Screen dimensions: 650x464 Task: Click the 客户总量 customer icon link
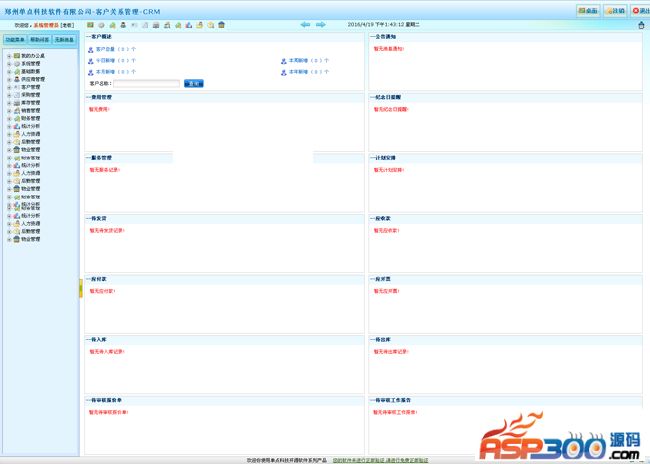(91, 48)
